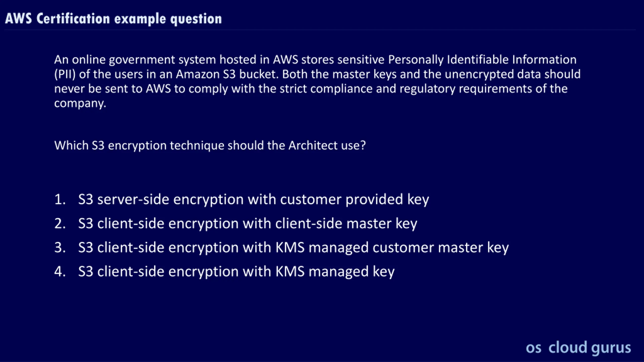Click the list number '3.'
The height and width of the screenshot is (362, 644).
click(60, 247)
